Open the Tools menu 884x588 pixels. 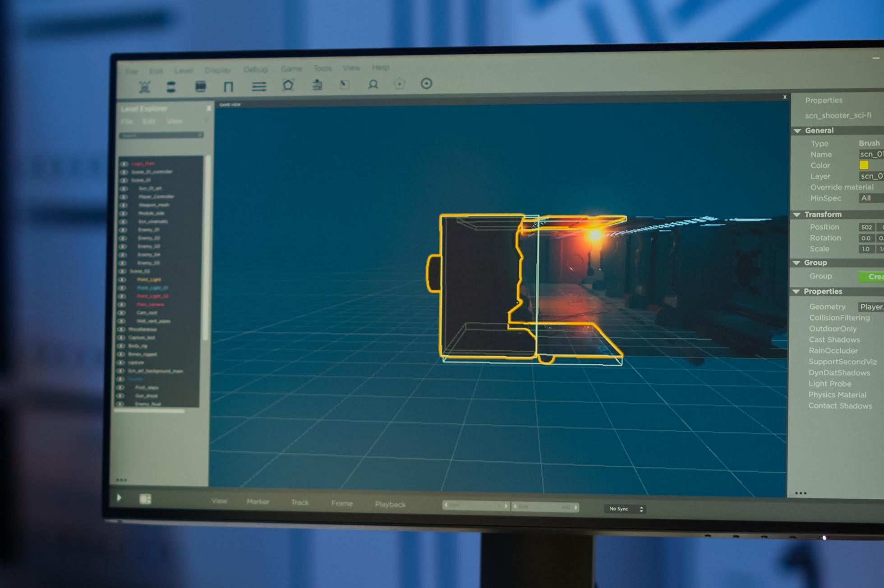(322, 68)
